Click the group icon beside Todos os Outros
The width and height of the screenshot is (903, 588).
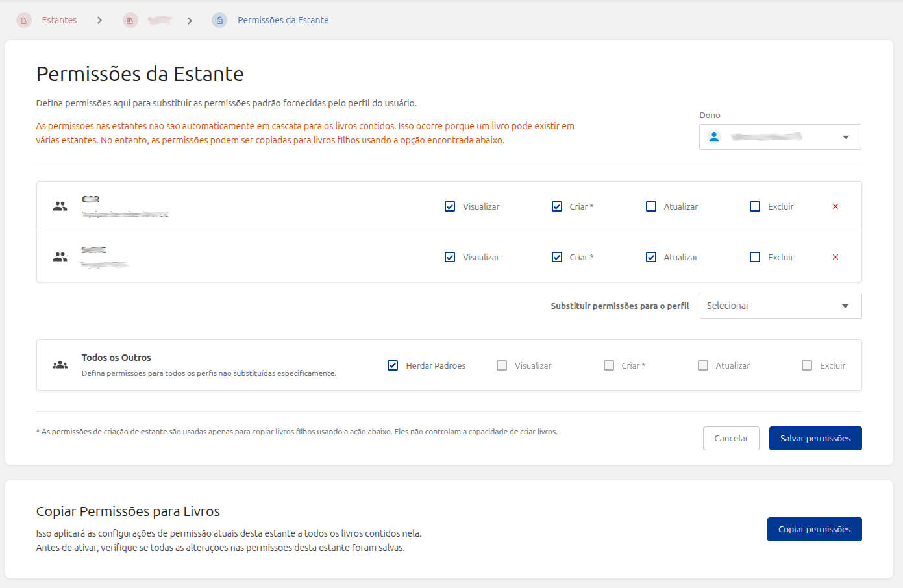coord(60,365)
